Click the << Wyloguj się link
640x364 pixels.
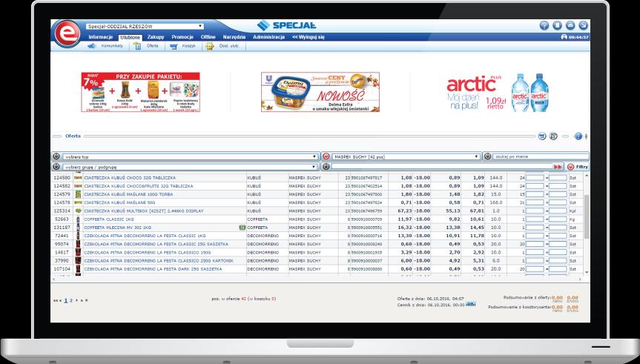click(309, 37)
